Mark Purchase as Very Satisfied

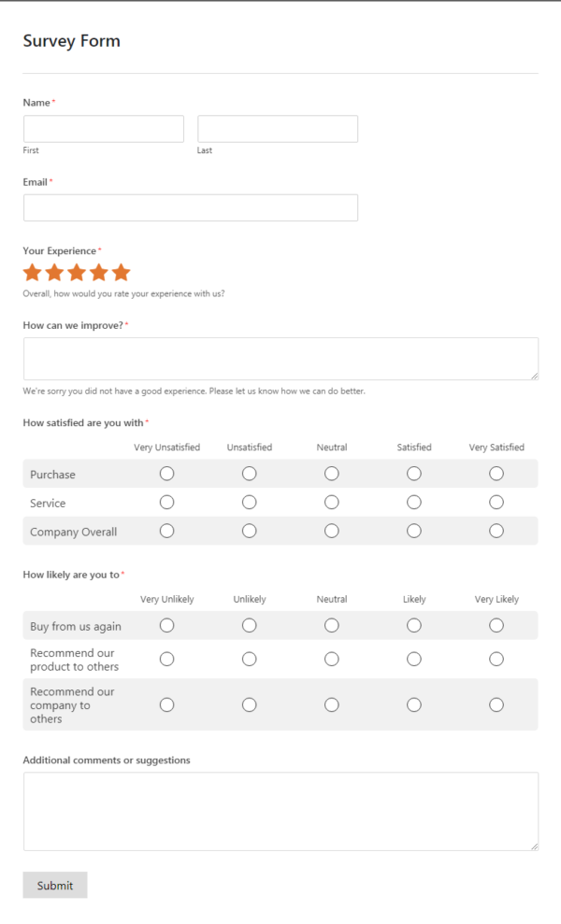click(496, 474)
